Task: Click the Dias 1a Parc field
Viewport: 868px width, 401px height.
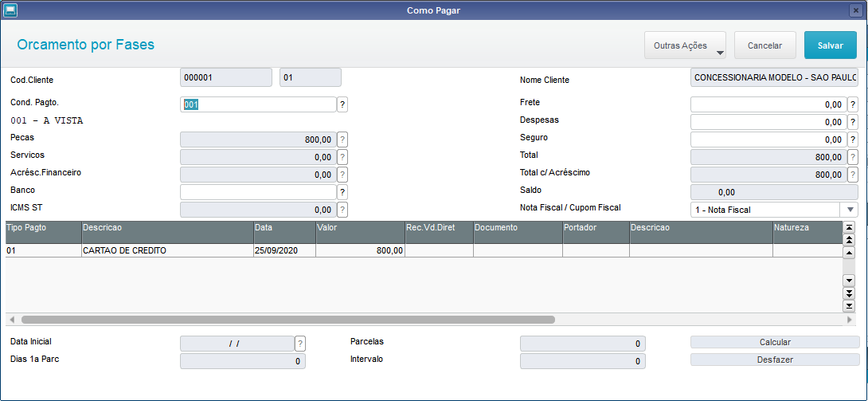Action: point(243,361)
